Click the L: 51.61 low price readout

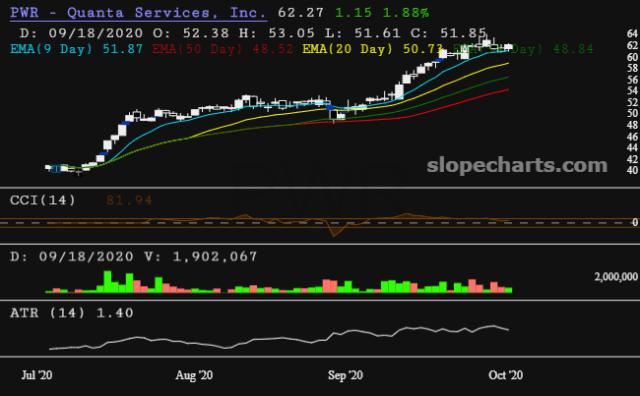363,33
